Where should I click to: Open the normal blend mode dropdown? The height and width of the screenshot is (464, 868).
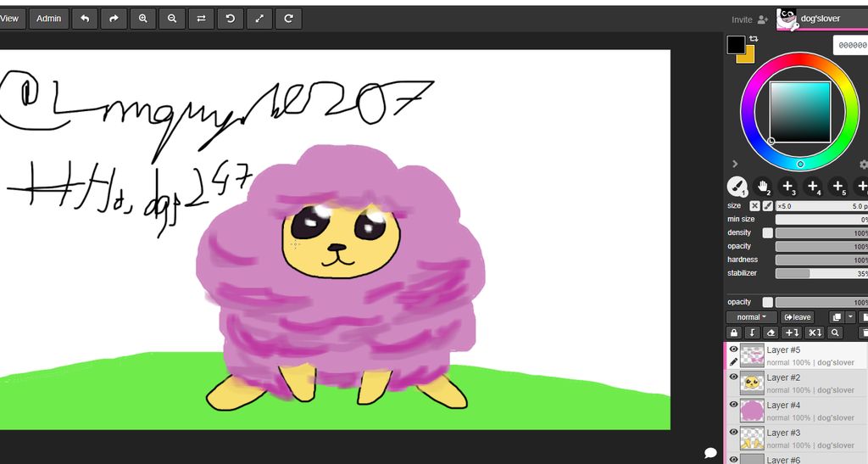(x=751, y=317)
